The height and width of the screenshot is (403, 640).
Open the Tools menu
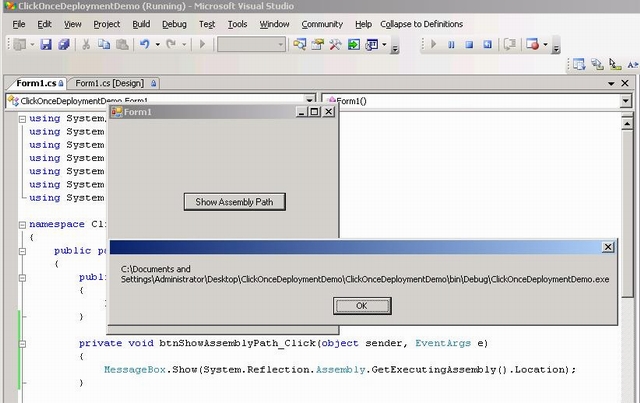pos(237,24)
